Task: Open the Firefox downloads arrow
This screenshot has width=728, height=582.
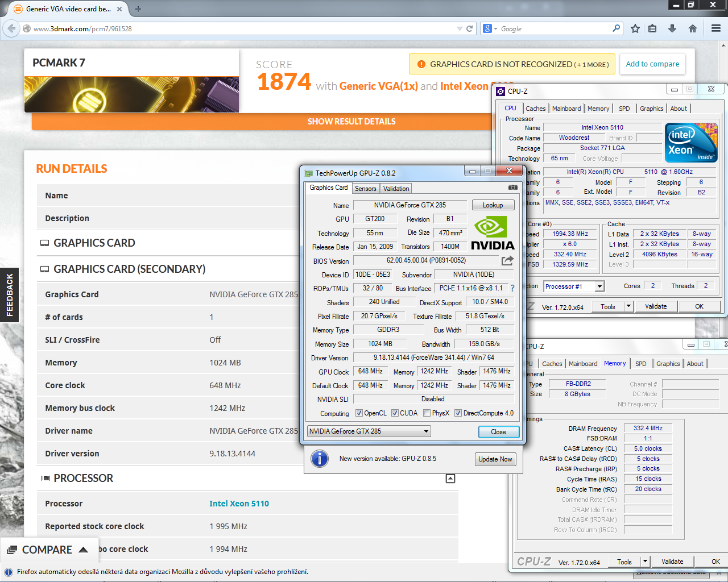Action: pos(672,28)
